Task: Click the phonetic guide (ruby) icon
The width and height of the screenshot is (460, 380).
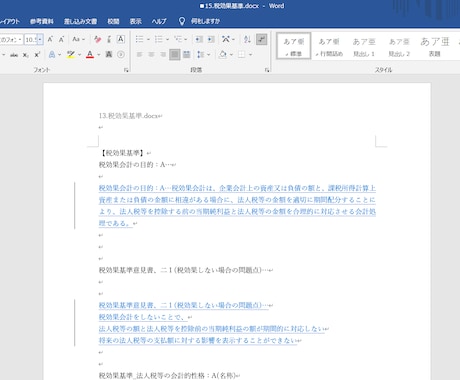Action: (109, 39)
